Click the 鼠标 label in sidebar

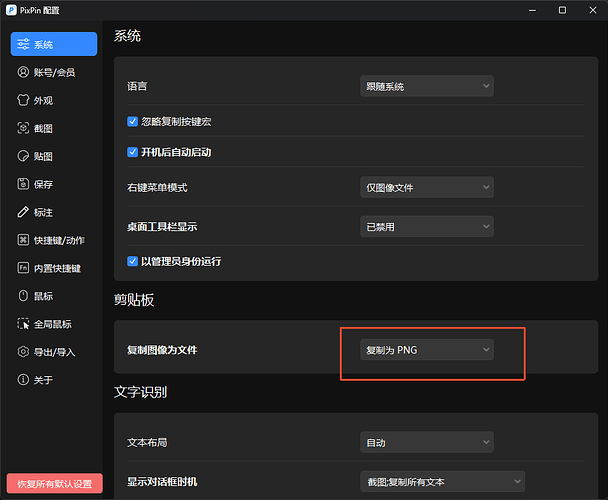click(43, 296)
